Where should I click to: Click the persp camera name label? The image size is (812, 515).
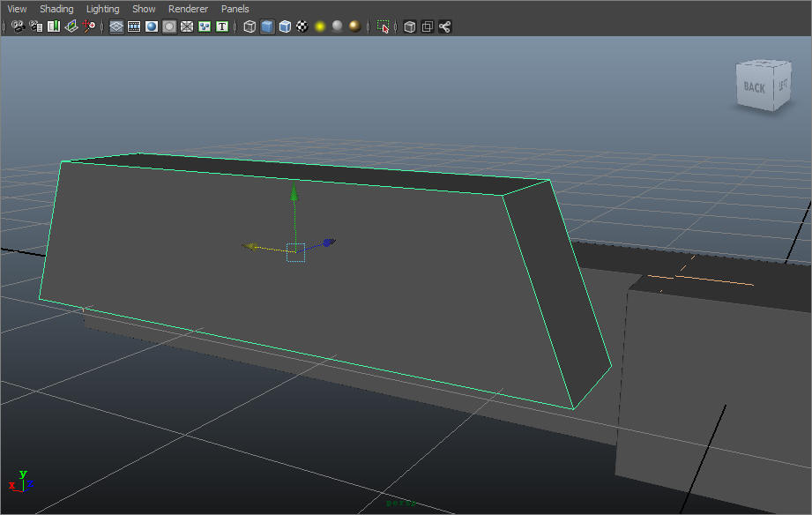click(x=400, y=502)
